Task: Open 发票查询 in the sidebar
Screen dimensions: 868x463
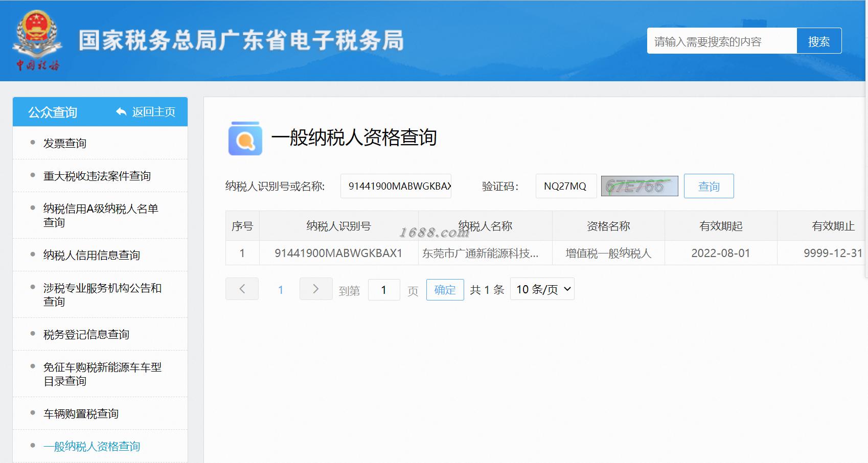Action: [65, 143]
